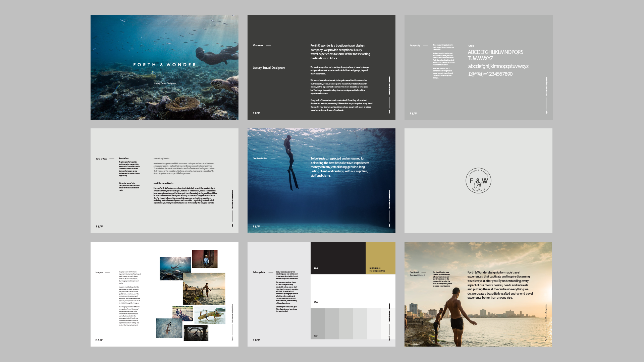Click the 'Who we are' heading
The height and width of the screenshot is (362, 644).
258,45
